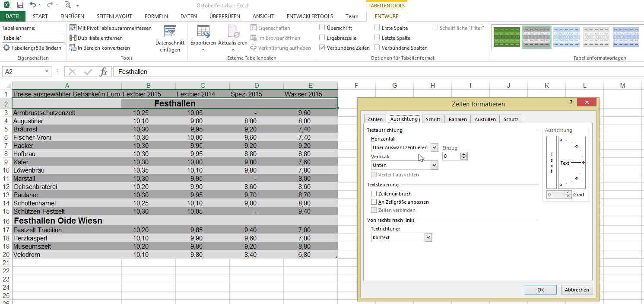Viewport: 644px width, 304px height.
Task: Enable the Zeilenumbruch checkbox
Action: click(374, 194)
